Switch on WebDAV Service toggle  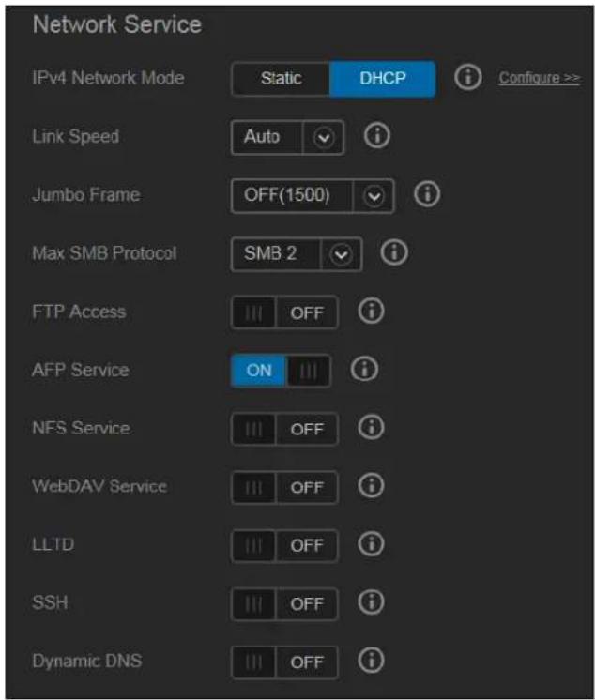tap(284, 487)
